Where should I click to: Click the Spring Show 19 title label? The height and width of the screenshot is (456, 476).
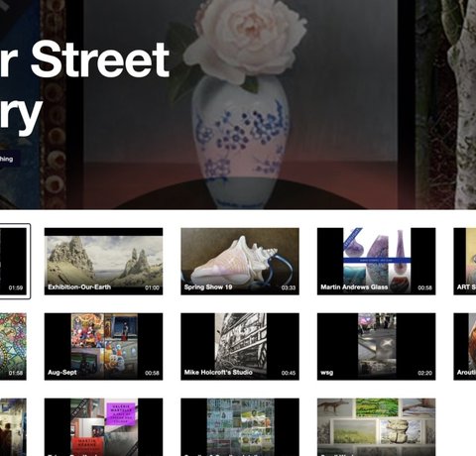[208, 286]
